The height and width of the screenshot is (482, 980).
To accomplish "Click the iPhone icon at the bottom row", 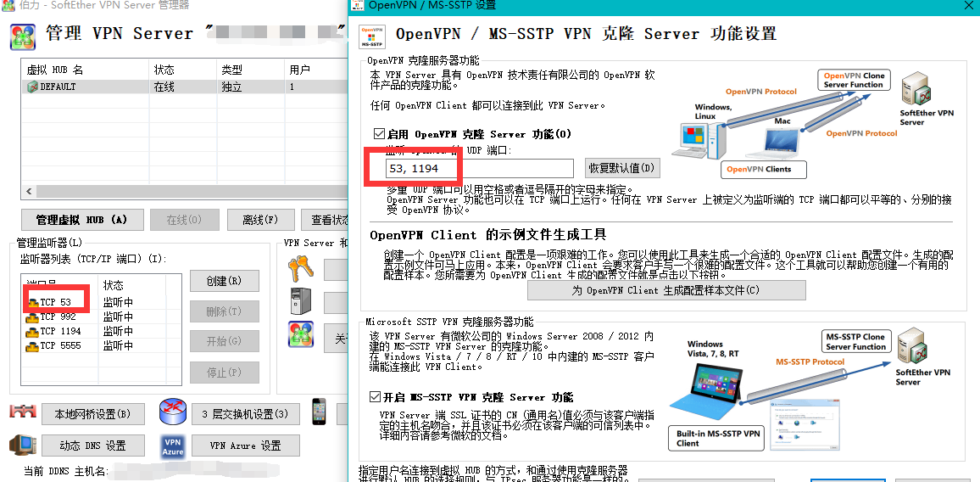I will coord(319,412).
